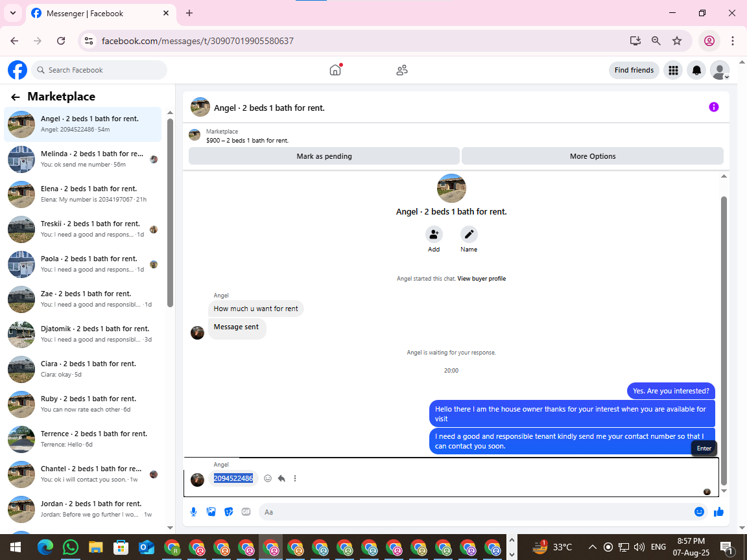The image size is (747, 560).
Task: Go back with browser back arrow
Action: tap(15, 41)
